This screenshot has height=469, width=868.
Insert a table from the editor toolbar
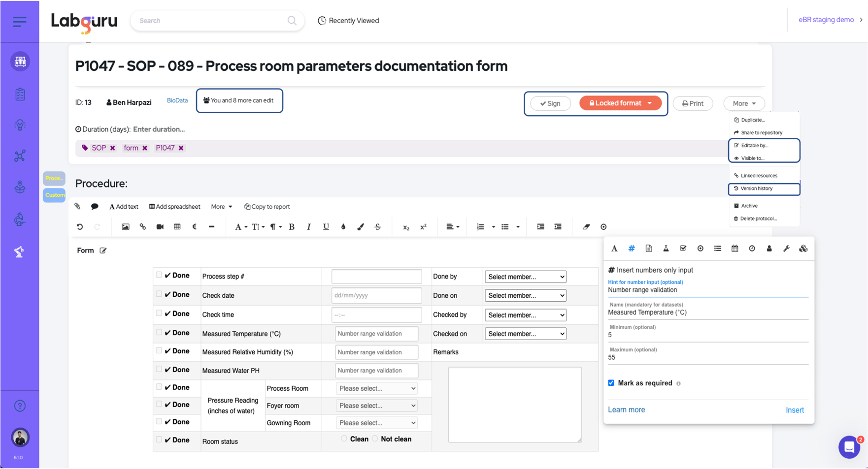point(177,226)
